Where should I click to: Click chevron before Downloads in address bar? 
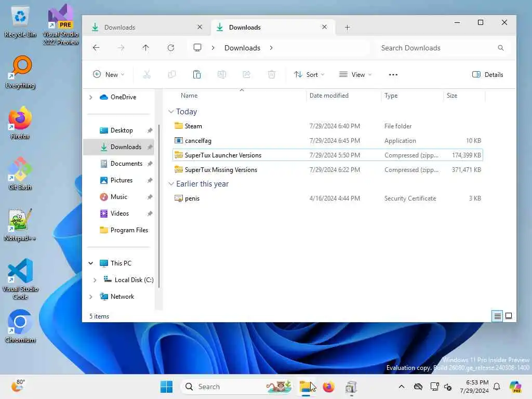[x=212, y=48]
